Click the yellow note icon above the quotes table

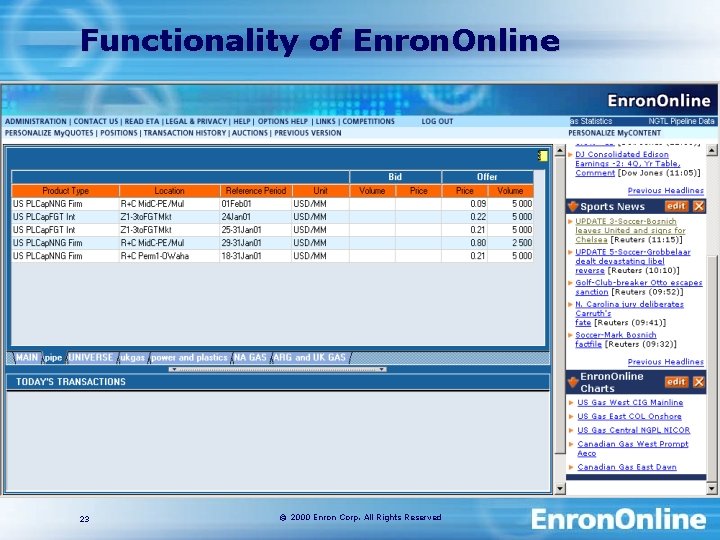[x=543, y=156]
